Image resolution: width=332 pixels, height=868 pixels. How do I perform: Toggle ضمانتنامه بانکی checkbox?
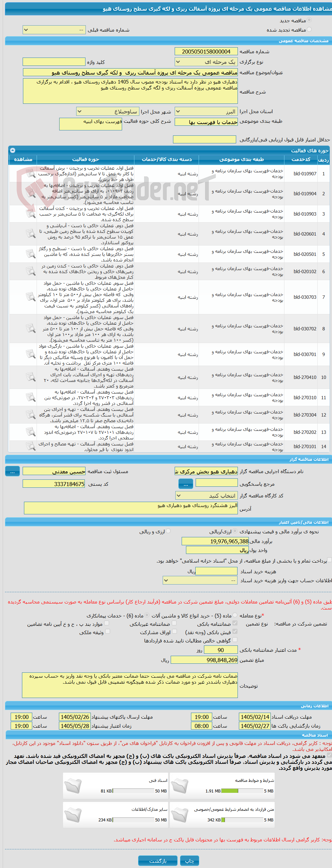(x=235, y=623)
